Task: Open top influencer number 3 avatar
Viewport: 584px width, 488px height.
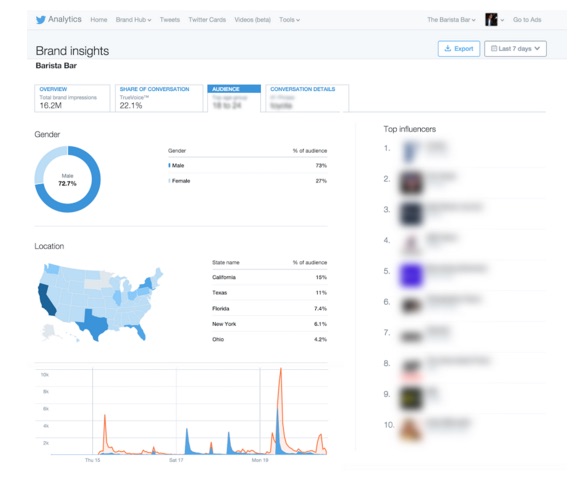Action: click(411, 213)
